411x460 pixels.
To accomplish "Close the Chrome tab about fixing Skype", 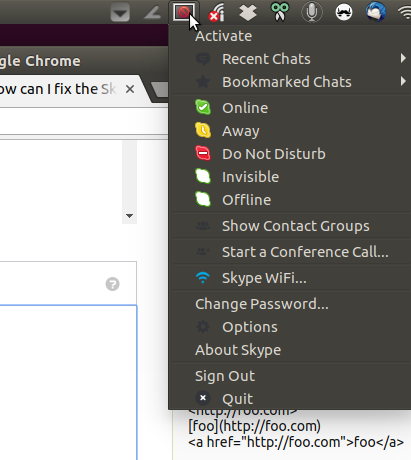I will [x=130, y=89].
